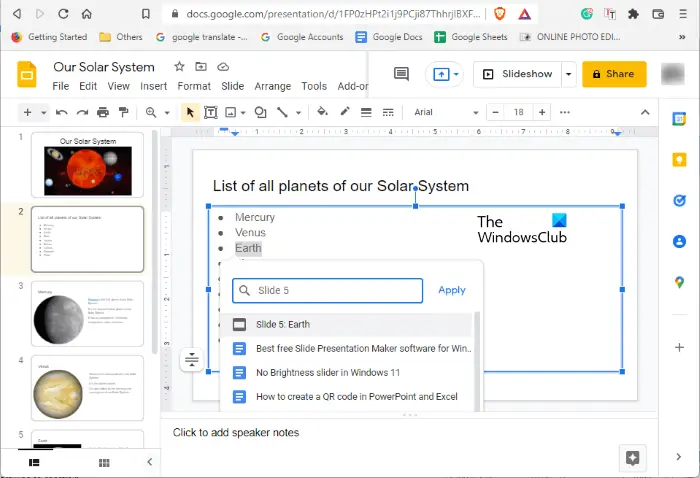Switch to filmstrip view icon
Viewport: 700px width, 478px height.
tap(34, 463)
